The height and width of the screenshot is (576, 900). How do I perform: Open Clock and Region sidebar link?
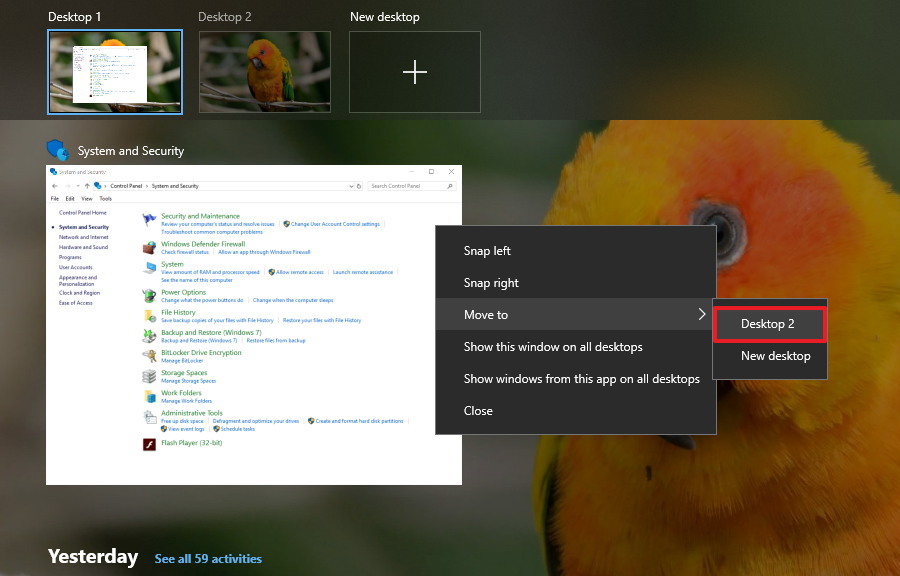[x=79, y=293]
